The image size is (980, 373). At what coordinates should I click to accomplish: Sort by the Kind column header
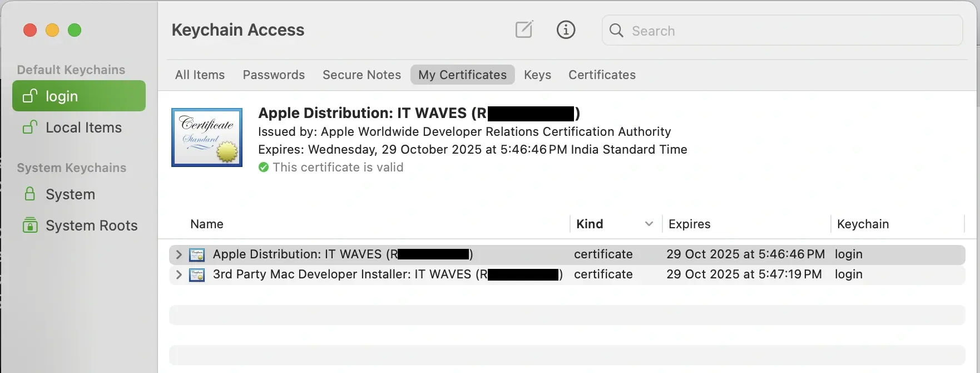[x=590, y=224]
